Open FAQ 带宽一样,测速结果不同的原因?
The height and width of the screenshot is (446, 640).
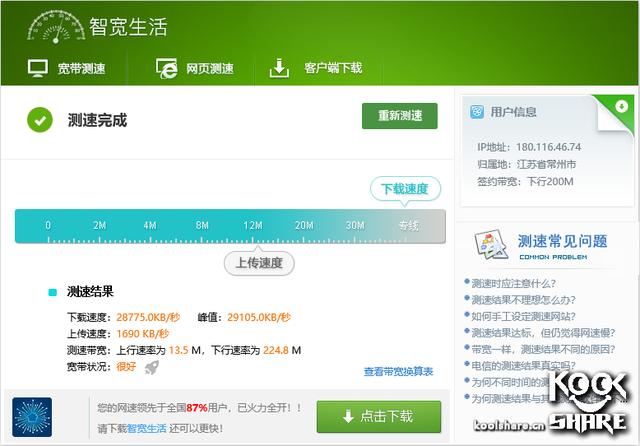(x=543, y=349)
